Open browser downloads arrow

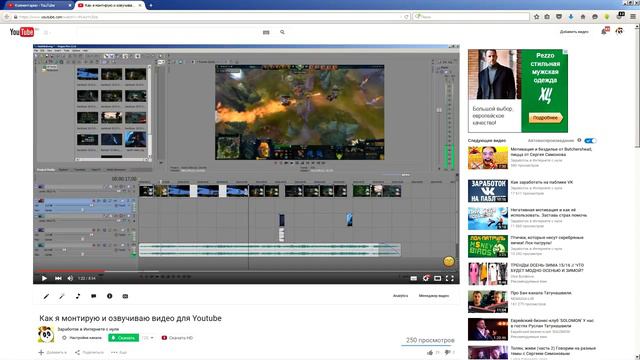click(x=571, y=17)
